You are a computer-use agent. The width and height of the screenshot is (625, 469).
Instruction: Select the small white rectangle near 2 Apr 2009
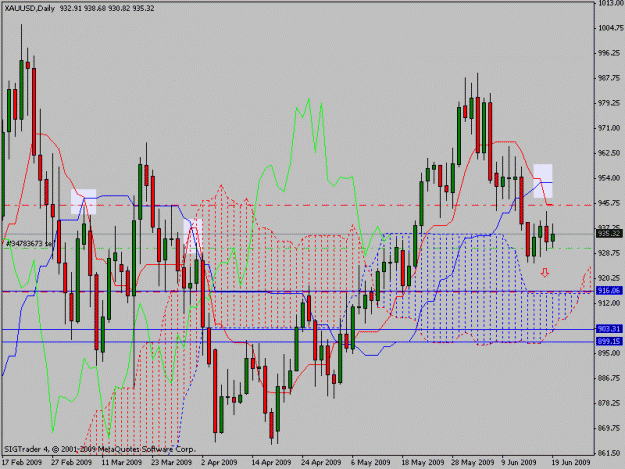(193, 236)
